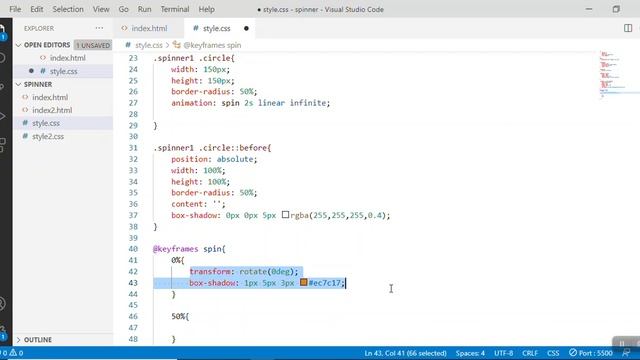Click the .spinner1 .circle::before selector
The width and height of the screenshot is (640, 360).
pos(212,148)
